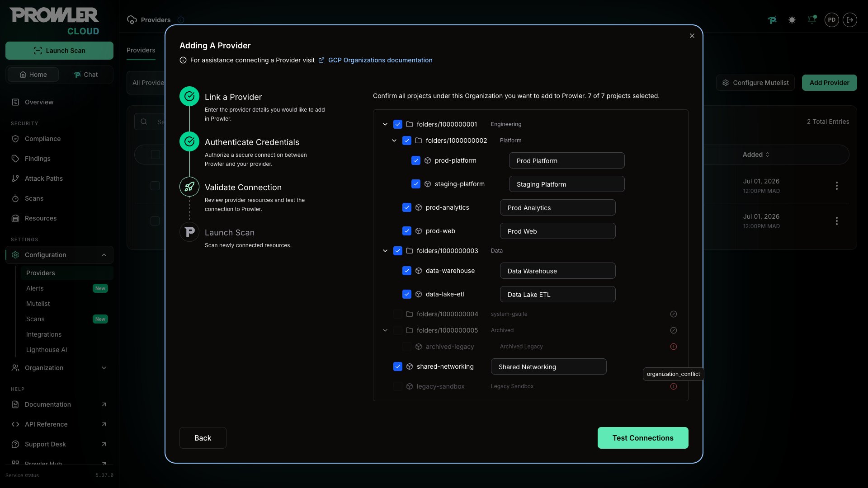Uncheck the folders/1000000001 Engineering checkbox

pos(397,124)
